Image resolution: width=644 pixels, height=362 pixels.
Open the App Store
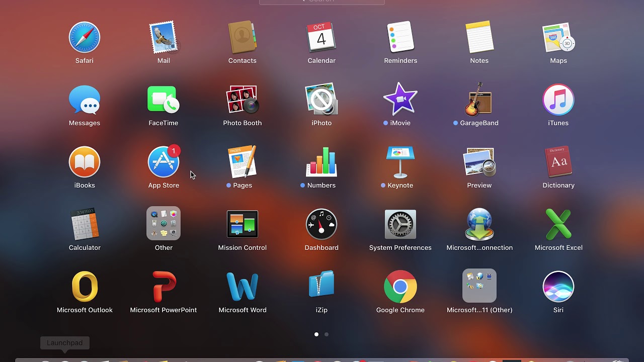[164, 162]
